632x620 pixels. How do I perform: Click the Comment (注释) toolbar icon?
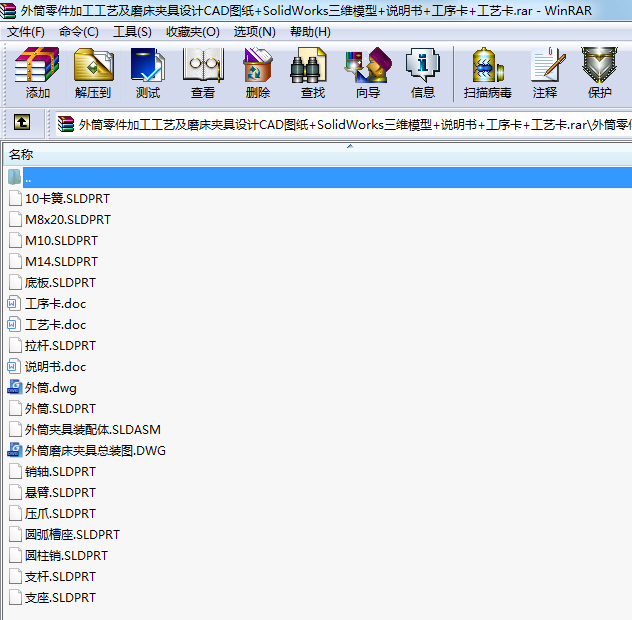pyautogui.click(x=547, y=65)
